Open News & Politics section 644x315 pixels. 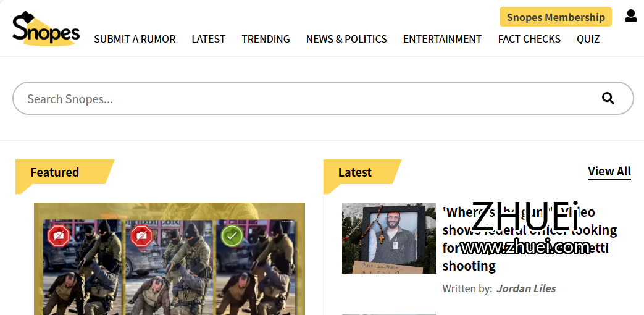(x=346, y=39)
